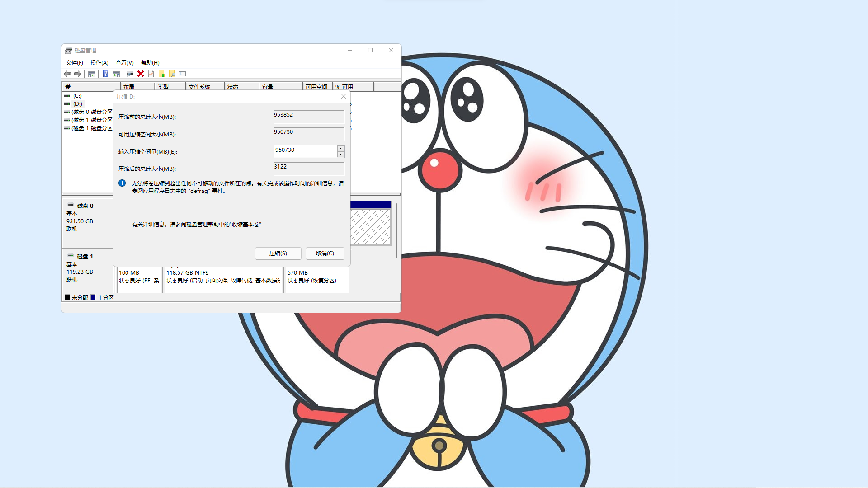868x488 pixels.
Task: Decrease shrink amount with down spinner
Action: (340, 155)
